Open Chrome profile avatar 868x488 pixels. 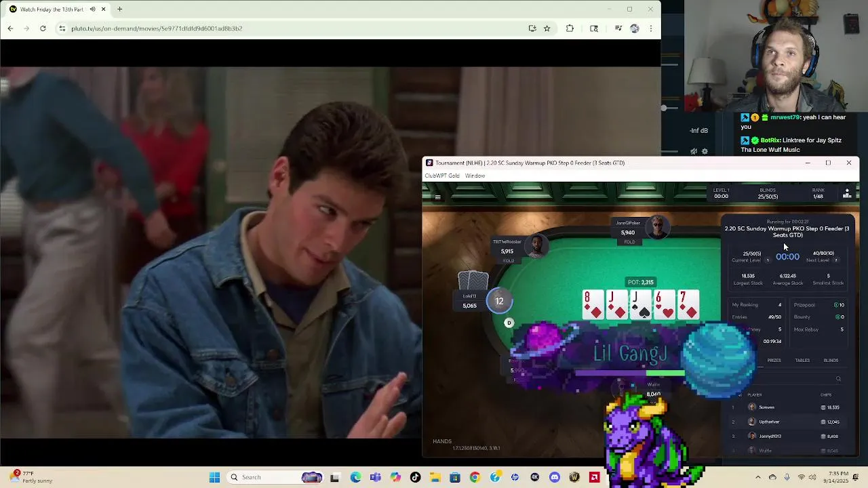pos(634,28)
